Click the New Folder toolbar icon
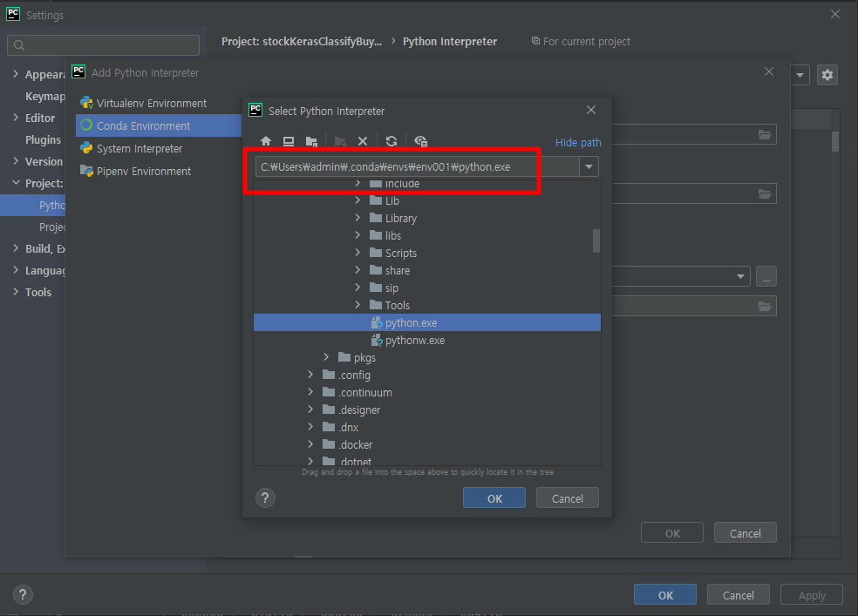This screenshot has width=858, height=616. [x=340, y=141]
